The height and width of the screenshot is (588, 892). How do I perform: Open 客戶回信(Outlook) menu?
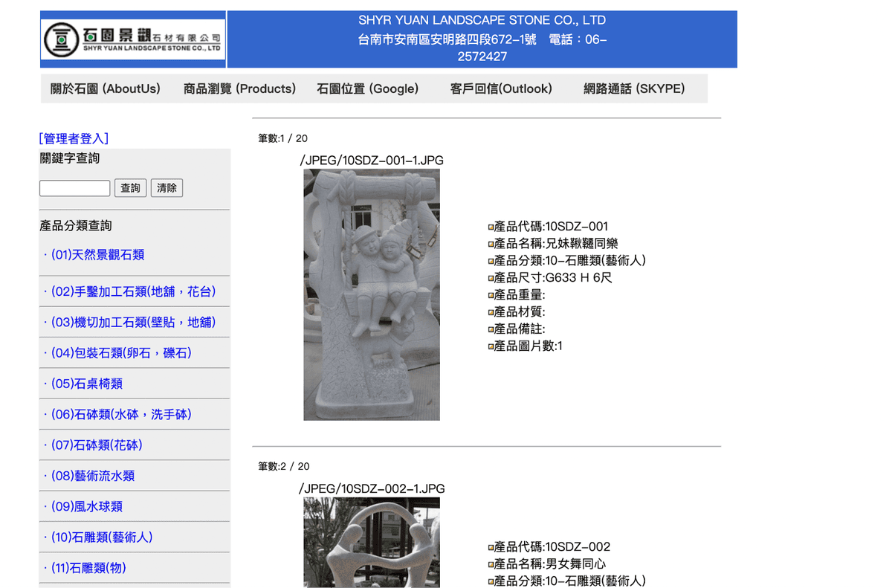(501, 88)
